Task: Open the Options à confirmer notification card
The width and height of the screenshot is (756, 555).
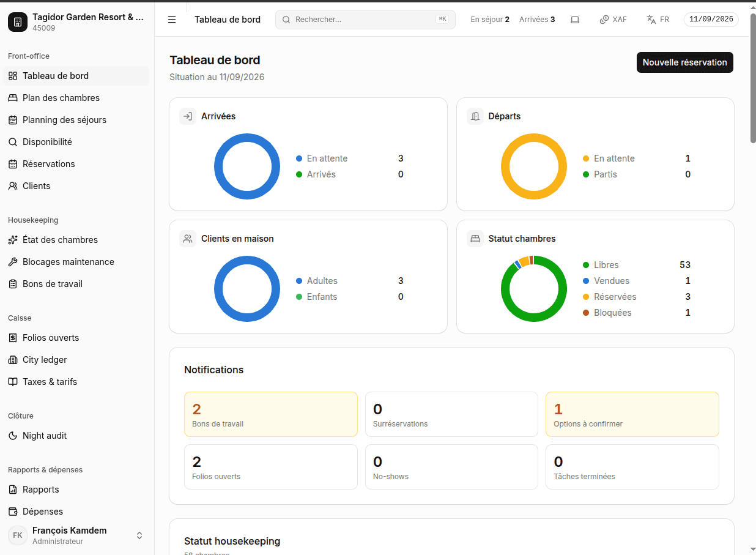Action: (632, 414)
